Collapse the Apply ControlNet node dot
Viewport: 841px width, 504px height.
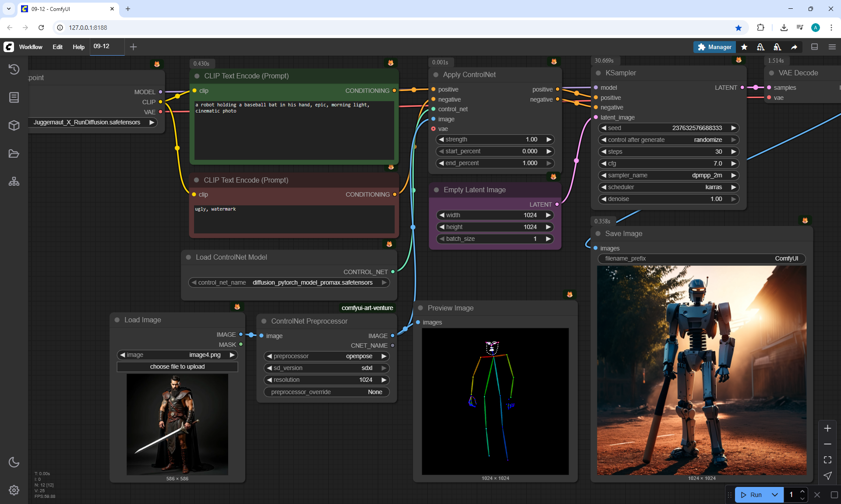pyautogui.click(x=436, y=75)
